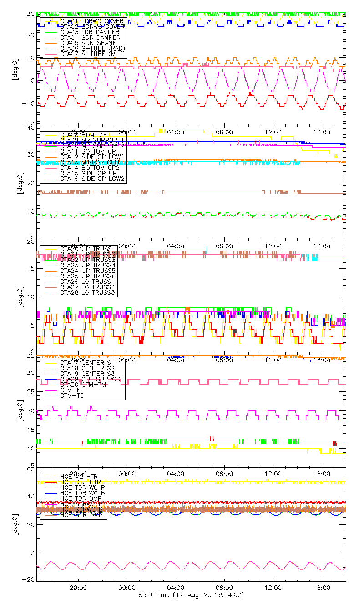
Task: Select the OTA25 UP TRUSS6 legend entry
Action: tap(88, 276)
